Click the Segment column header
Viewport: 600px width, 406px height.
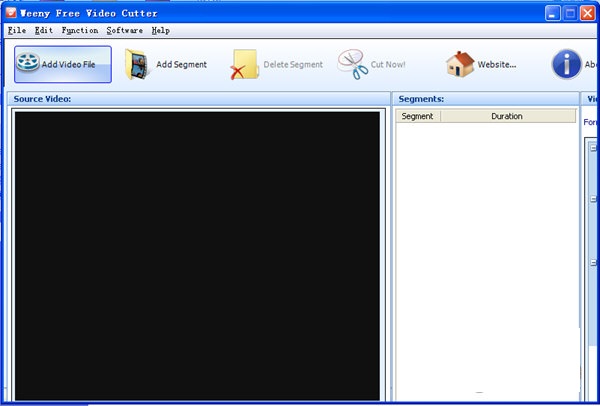click(418, 116)
